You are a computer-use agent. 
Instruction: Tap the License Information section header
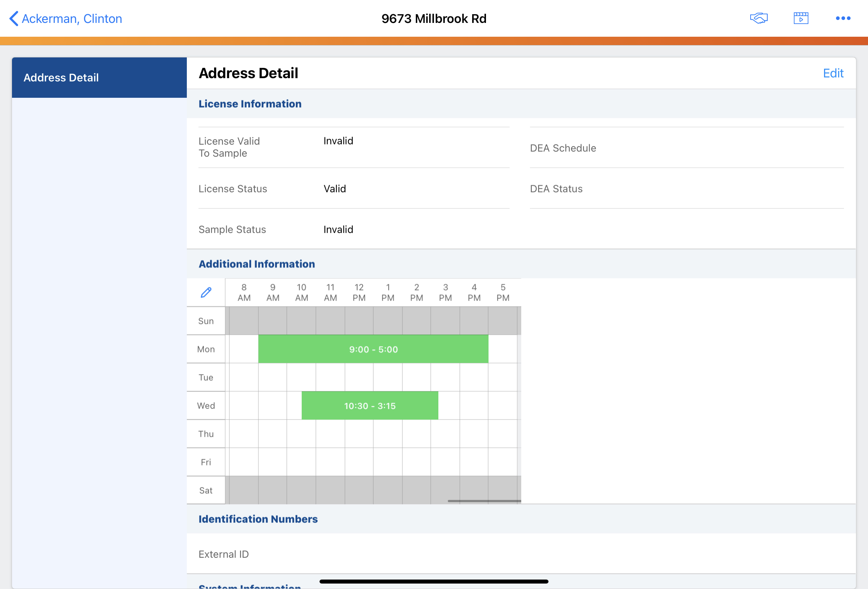point(250,104)
